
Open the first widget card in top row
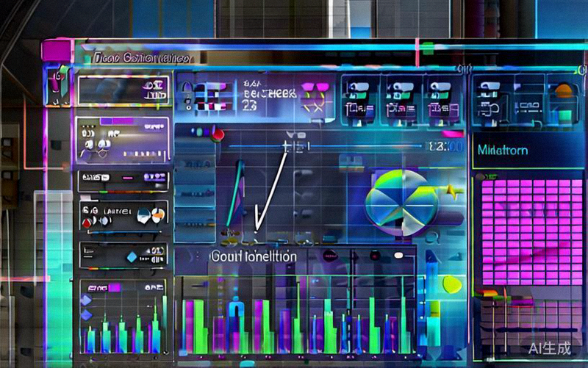pyautogui.click(x=358, y=97)
